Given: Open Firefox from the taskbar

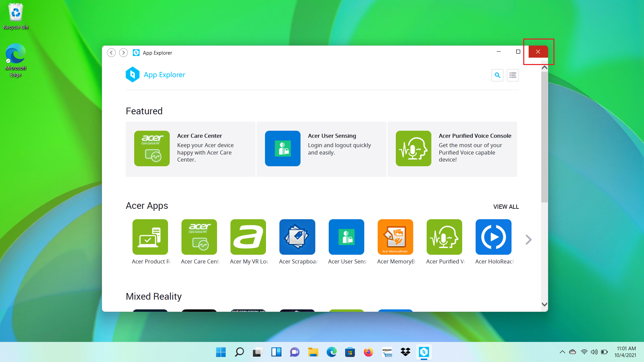Looking at the screenshot, I should click(368, 352).
